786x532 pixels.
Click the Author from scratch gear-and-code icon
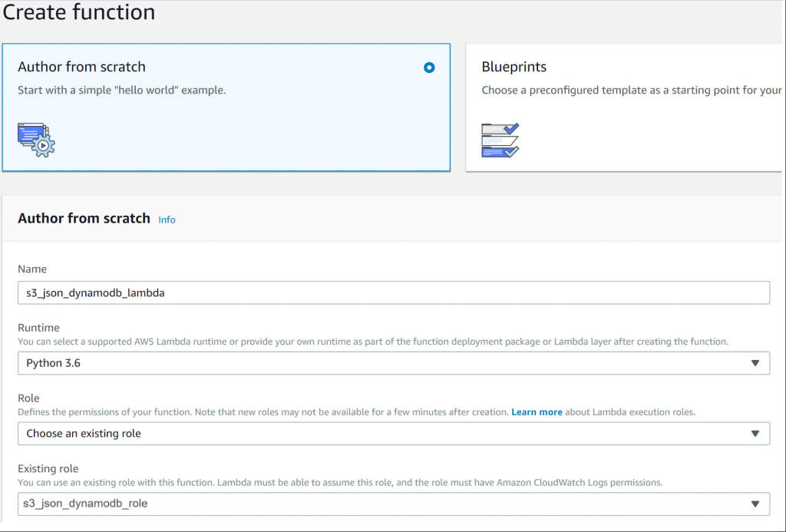click(36, 140)
